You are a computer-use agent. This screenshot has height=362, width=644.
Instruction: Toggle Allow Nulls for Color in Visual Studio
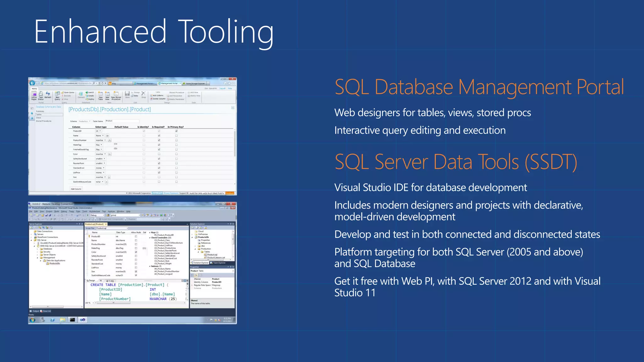click(x=136, y=252)
